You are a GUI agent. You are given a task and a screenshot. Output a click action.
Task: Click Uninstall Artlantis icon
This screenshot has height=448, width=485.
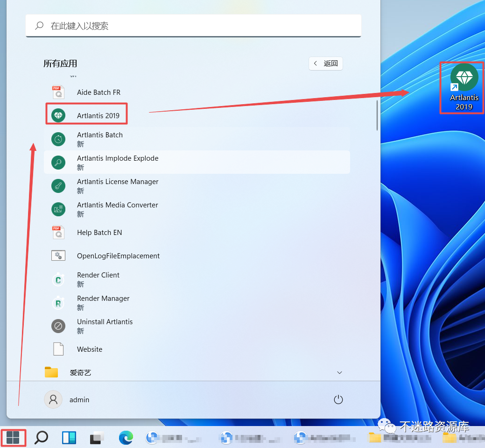pyautogui.click(x=58, y=326)
